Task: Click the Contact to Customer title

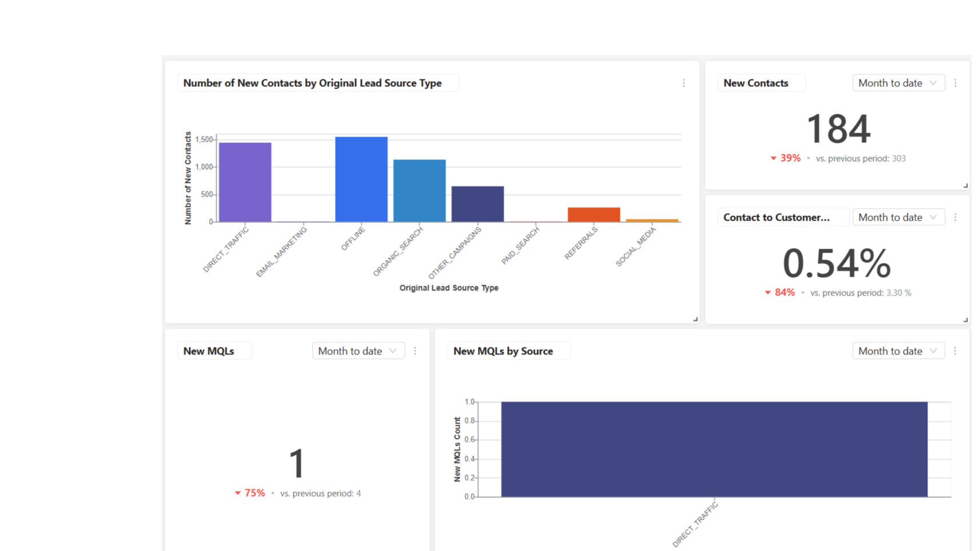Action: point(776,218)
